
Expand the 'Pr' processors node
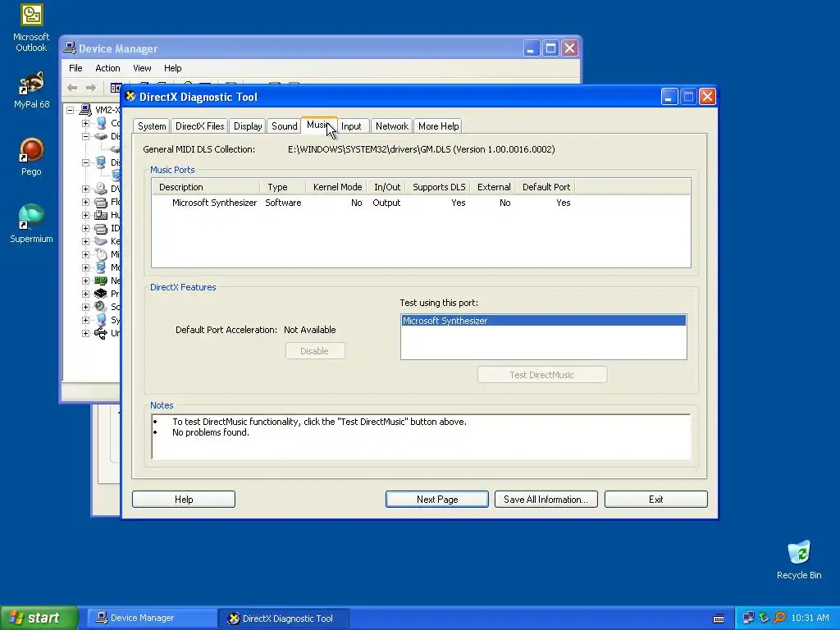(x=85, y=294)
